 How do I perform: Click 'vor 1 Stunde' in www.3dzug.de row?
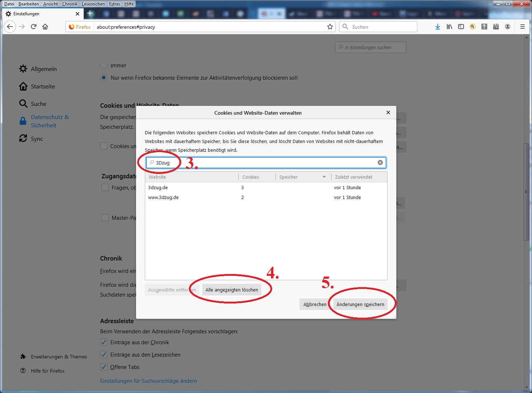pyautogui.click(x=348, y=197)
